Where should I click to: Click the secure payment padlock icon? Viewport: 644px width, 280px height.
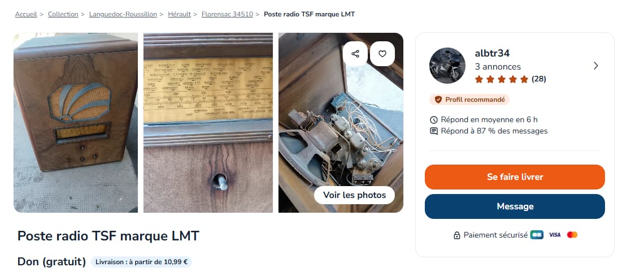click(x=456, y=235)
